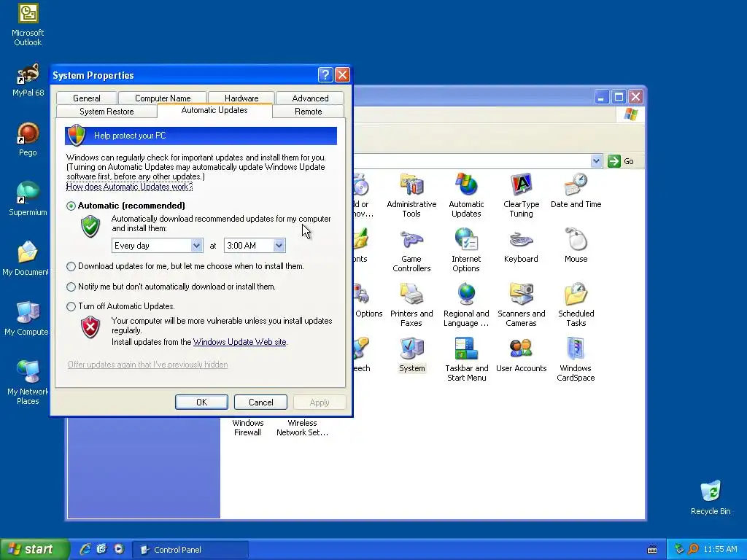Open the Start menu
The height and width of the screenshot is (560, 747).
pos(34,550)
